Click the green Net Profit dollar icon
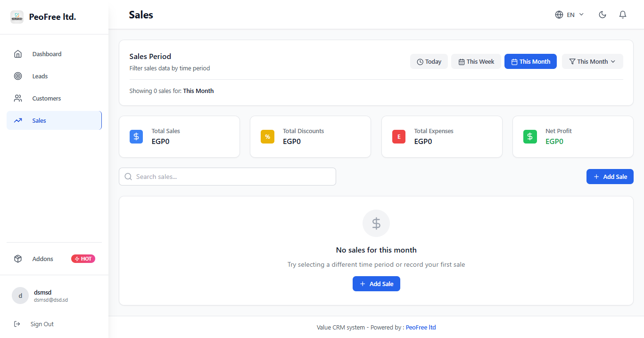This screenshot has width=644, height=338. [530, 136]
